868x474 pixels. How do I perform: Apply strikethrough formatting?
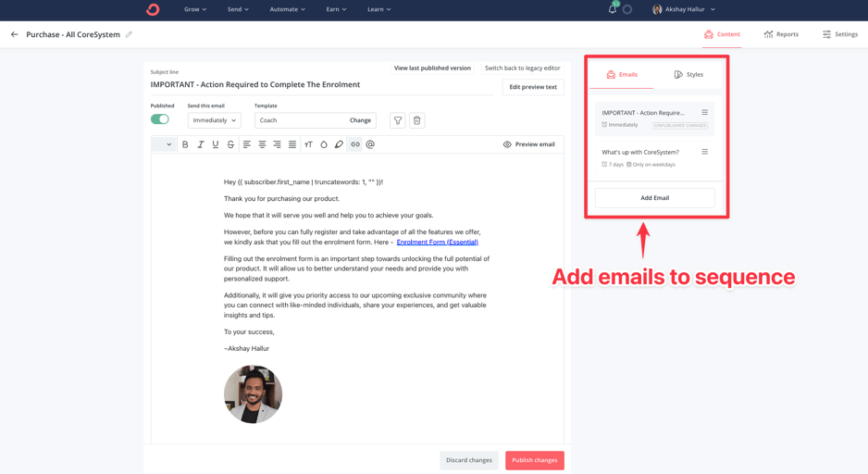pyautogui.click(x=230, y=144)
